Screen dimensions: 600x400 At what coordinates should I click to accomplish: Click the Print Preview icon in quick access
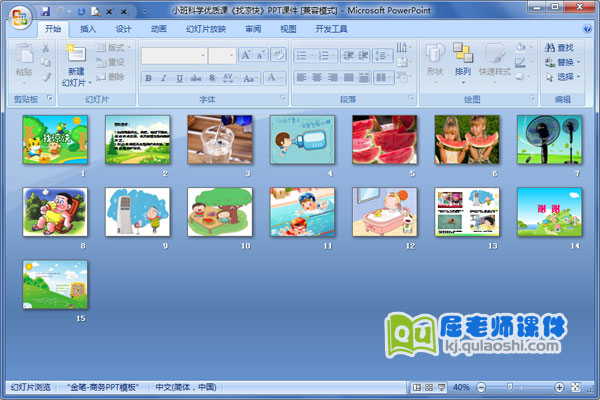tap(95, 11)
